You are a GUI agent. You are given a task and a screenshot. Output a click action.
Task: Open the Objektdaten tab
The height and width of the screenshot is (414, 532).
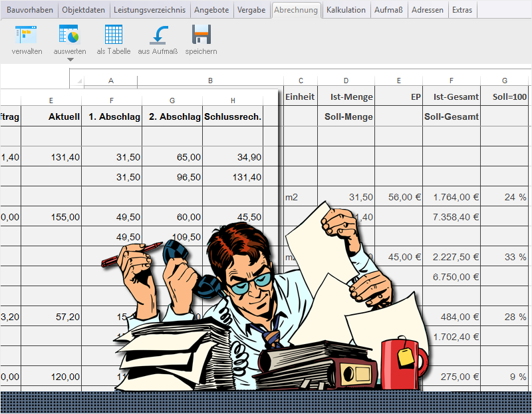click(83, 10)
